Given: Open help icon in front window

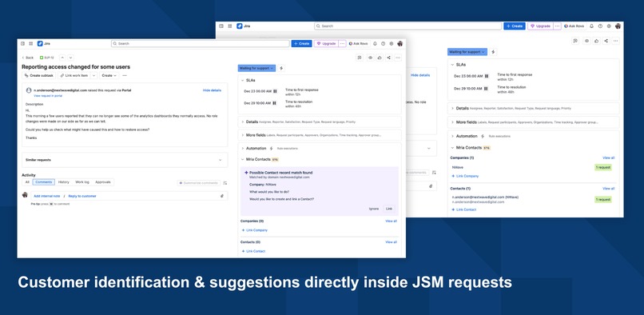Looking at the screenshot, I should click(x=384, y=44).
